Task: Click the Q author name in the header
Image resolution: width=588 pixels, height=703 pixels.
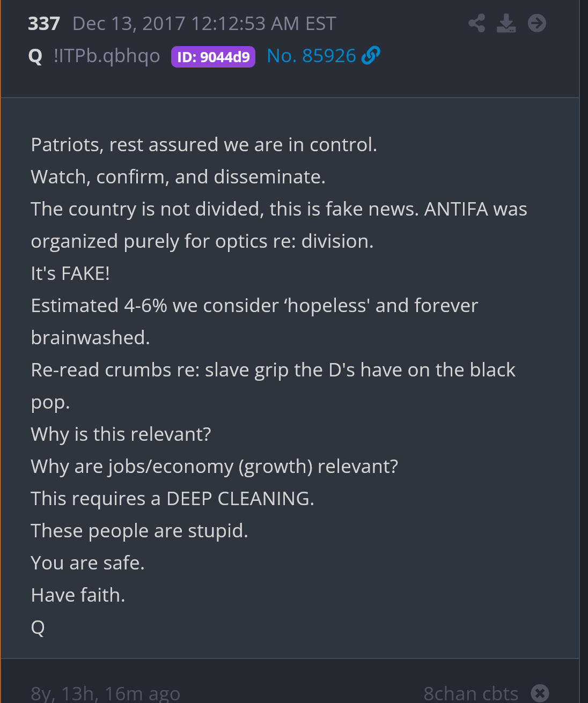Action: click(x=35, y=56)
